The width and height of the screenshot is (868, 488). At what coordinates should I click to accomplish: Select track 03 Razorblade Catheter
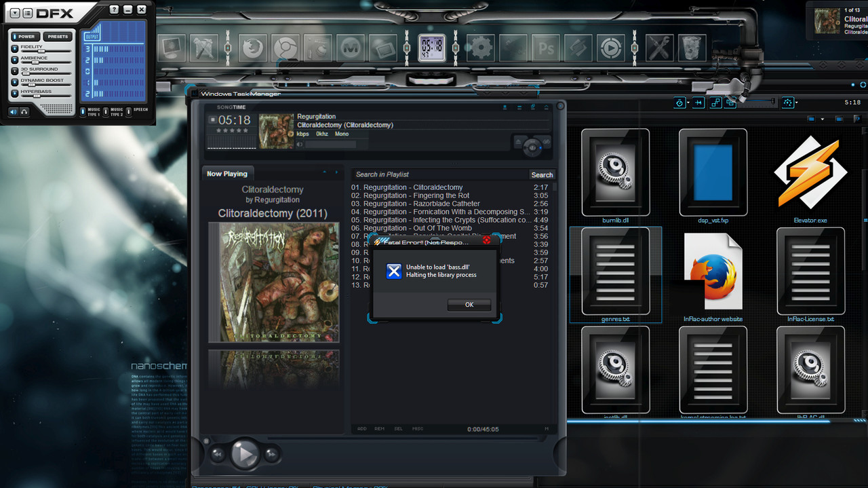click(x=450, y=204)
